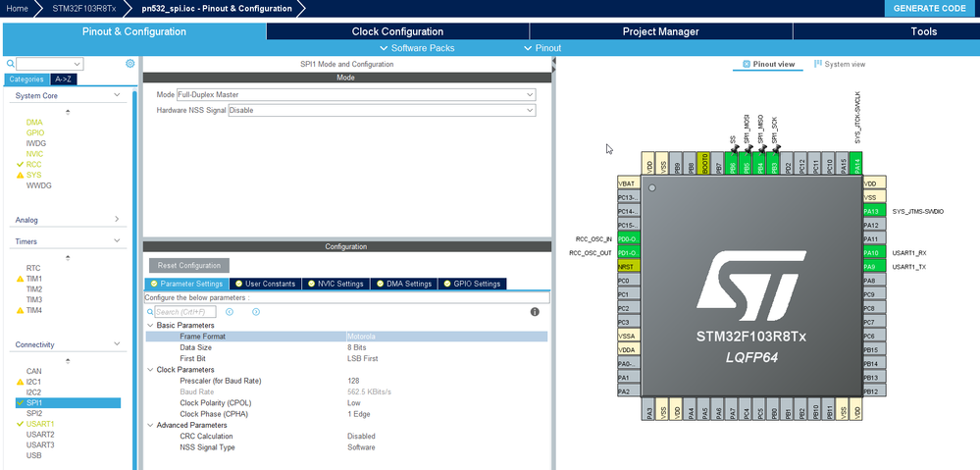980x470 pixels.
Task: Click STM32F103R8Tx breadcrumb
Action: pyautogui.click(x=83, y=8)
